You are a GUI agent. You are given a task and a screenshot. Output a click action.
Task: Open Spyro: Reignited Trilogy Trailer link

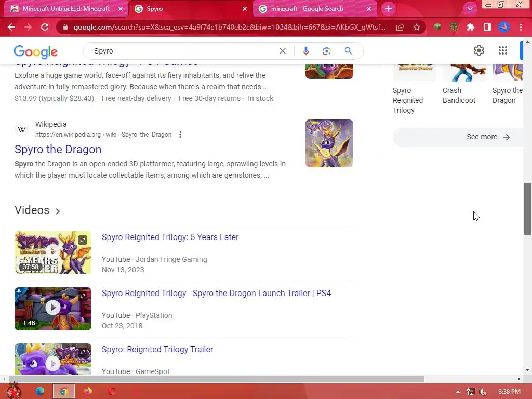point(157,350)
